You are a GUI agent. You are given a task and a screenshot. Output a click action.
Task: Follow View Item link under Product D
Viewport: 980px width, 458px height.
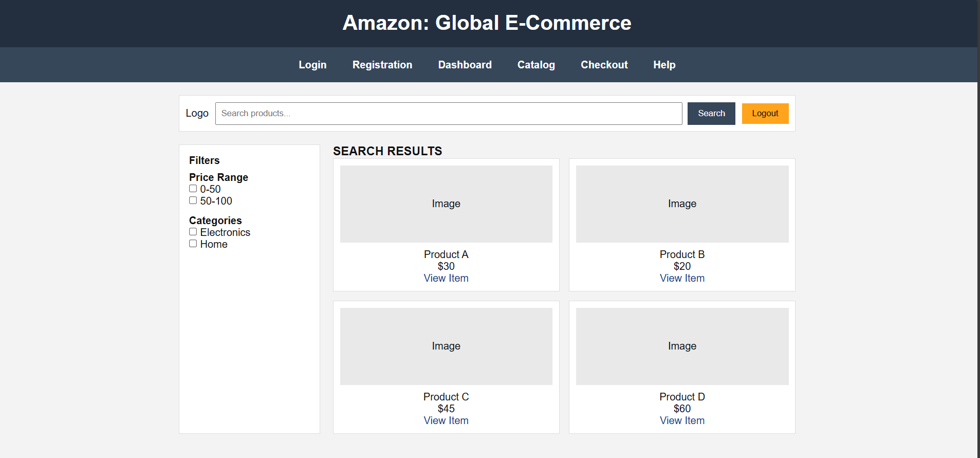tap(682, 420)
